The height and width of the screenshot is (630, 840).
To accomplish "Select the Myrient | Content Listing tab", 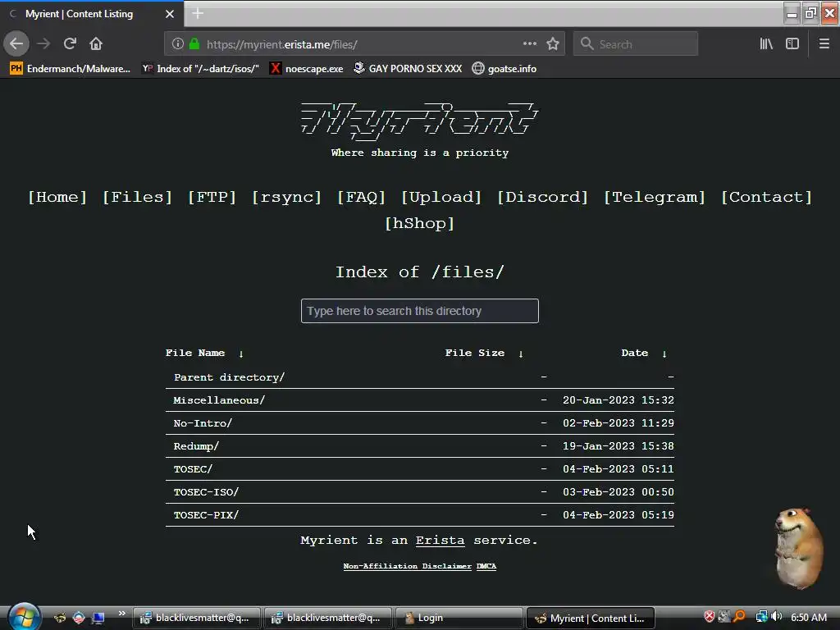I will [x=92, y=14].
